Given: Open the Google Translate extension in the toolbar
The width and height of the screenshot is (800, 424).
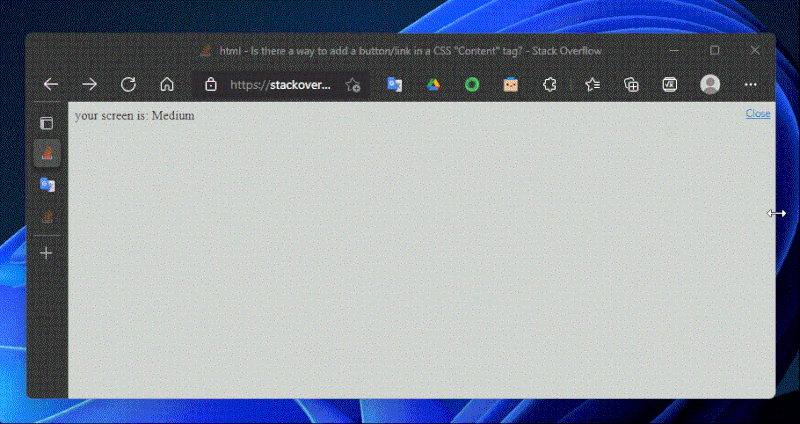Looking at the screenshot, I should point(394,85).
